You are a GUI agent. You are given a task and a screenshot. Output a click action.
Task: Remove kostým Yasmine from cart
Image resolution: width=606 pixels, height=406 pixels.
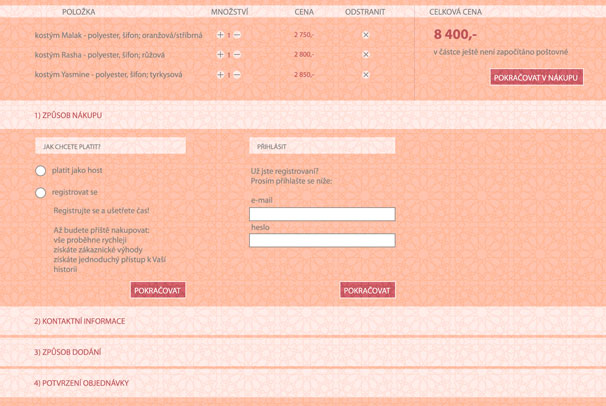365,75
